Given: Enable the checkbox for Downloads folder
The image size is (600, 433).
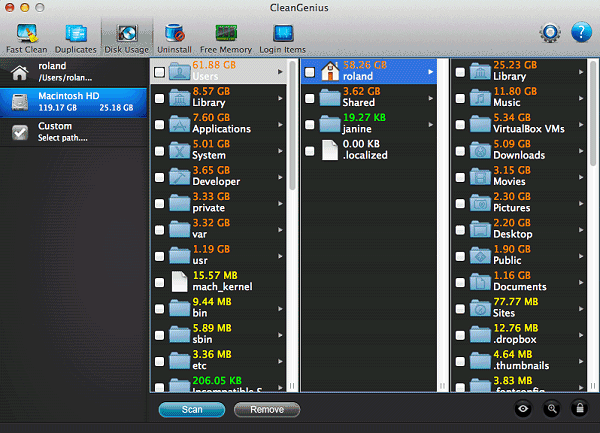Looking at the screenshot, I should pos(460,150).
